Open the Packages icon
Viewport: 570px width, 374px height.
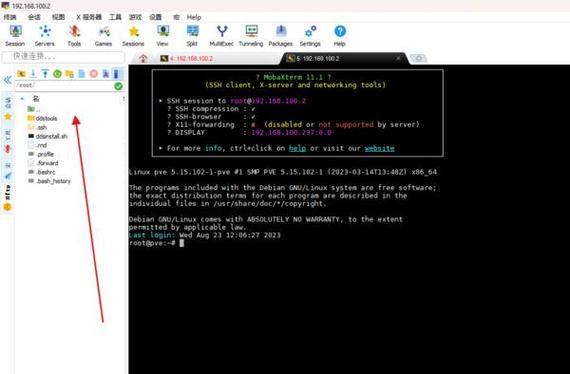[x=280, y=36]
